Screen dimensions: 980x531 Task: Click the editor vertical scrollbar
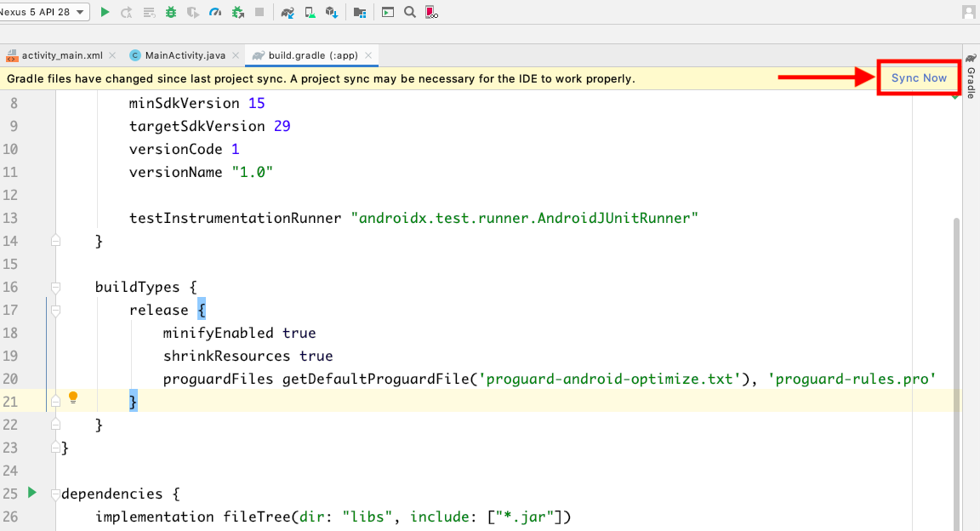coord(957,374)
